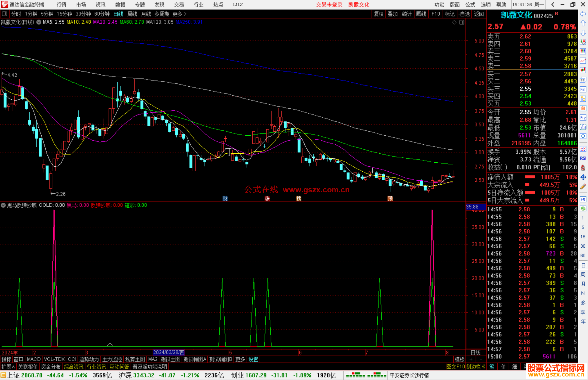
Task: Click the 设置 link in indicator bar
Action: tap(253, 359)
